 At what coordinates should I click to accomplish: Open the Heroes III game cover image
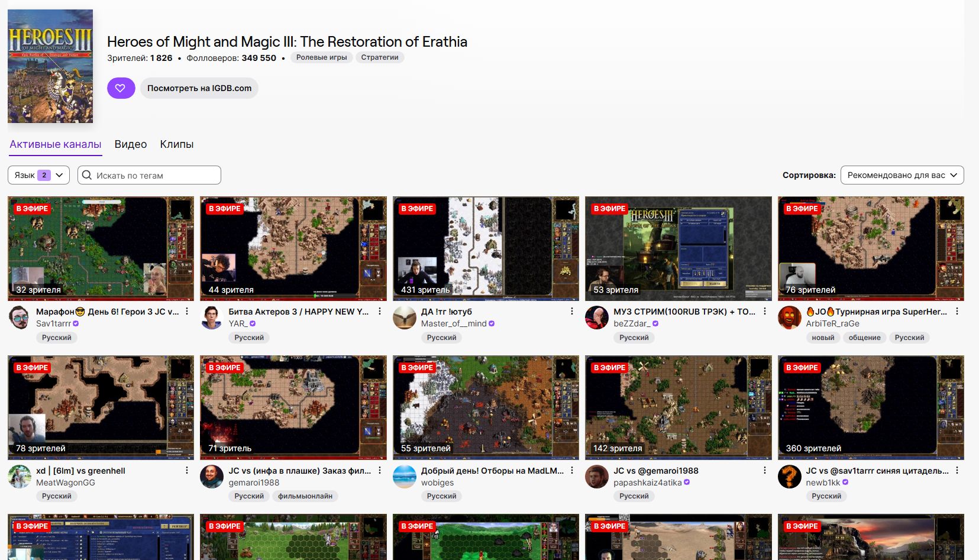(50, 66)
